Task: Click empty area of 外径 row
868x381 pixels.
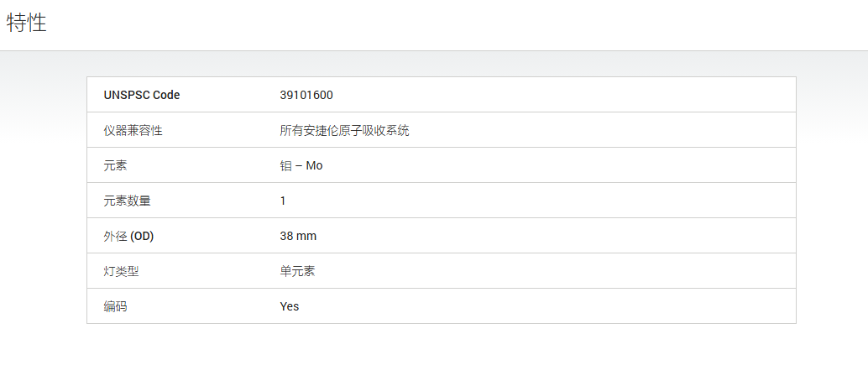Action: [x=553, y=237]
